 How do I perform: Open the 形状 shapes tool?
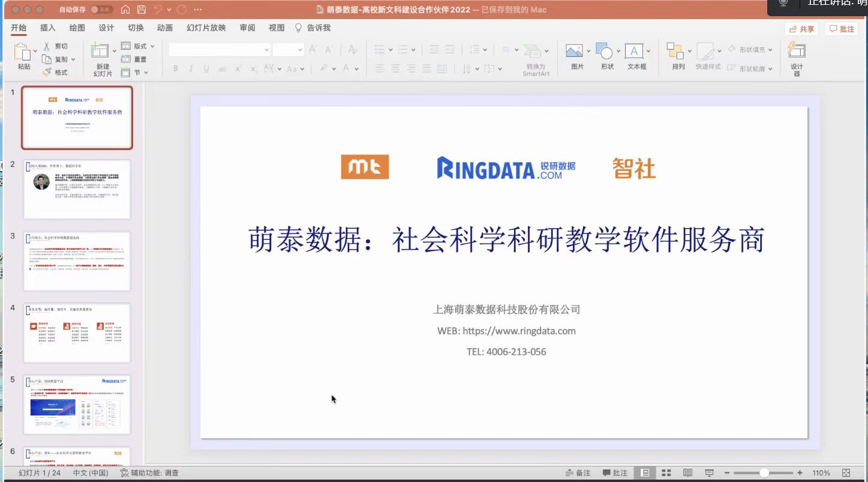pyautogui.click(x=606, y=58)
